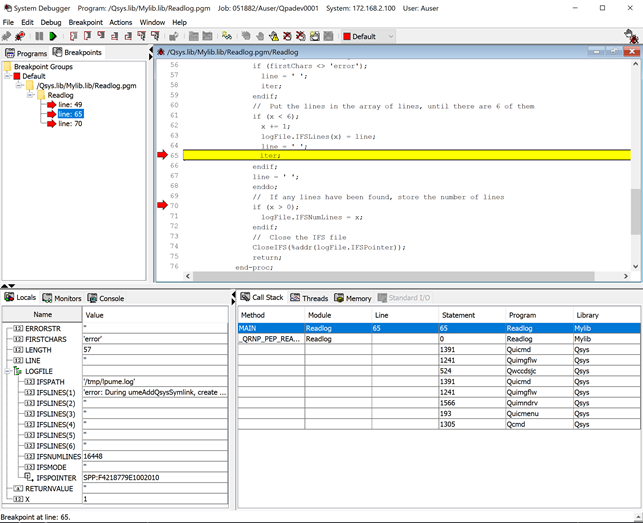The height and width of the screenshot is (523, 643).
Task: Collapse the LOGFILE variable node
Action: pos(7,370)
